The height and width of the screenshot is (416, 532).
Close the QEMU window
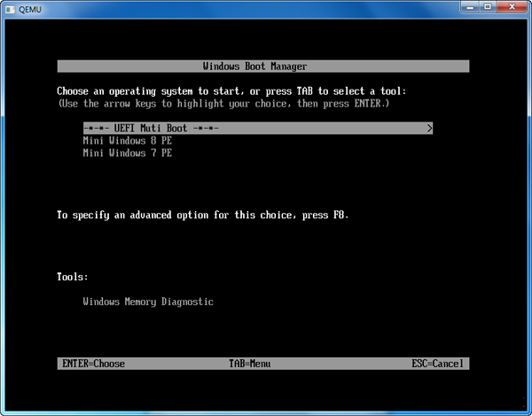tap(511, 7)
